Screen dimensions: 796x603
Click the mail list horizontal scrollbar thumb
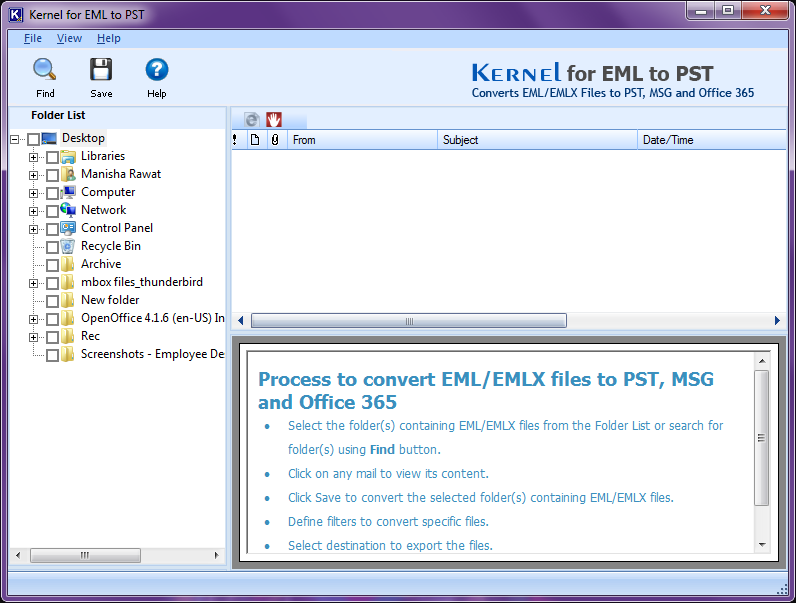(409, 321)
